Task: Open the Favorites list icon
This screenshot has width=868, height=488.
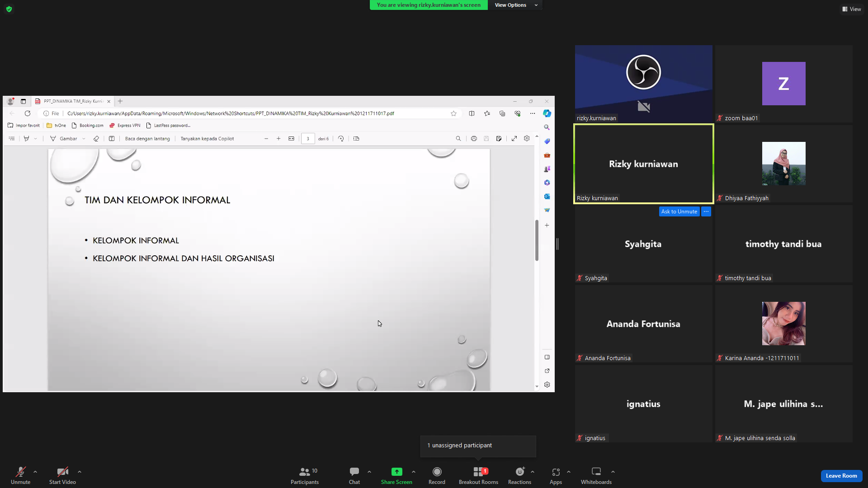Action: 487,113
